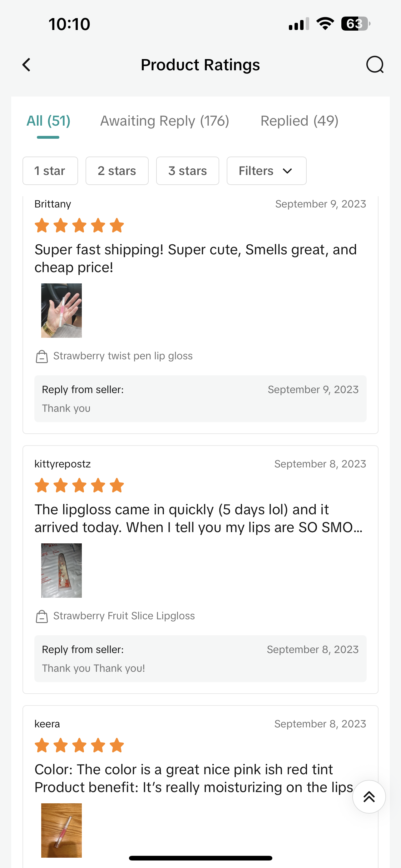The width and height of the screenshot is (401, 868).
Task: Select the All (51) tab
Action: tap(48, 121)
